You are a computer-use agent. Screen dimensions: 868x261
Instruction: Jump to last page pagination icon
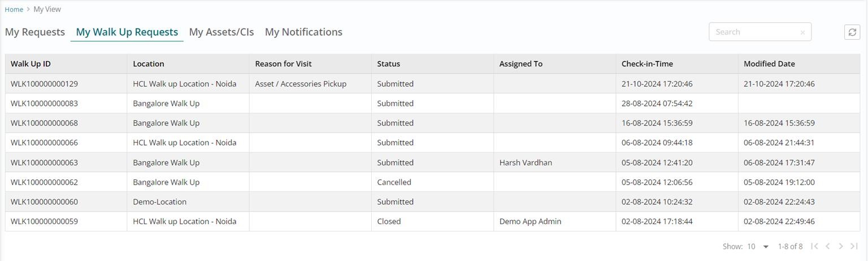pos(854,246)
